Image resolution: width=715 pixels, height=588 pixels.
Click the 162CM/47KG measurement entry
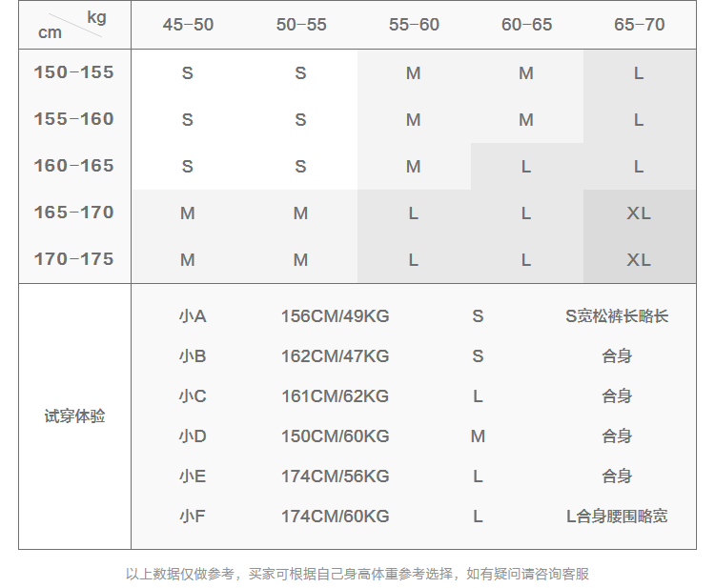[335, 356]
